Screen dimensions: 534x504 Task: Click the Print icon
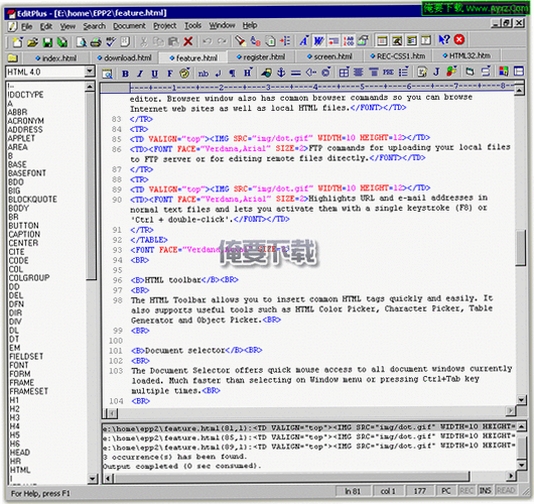96,42
